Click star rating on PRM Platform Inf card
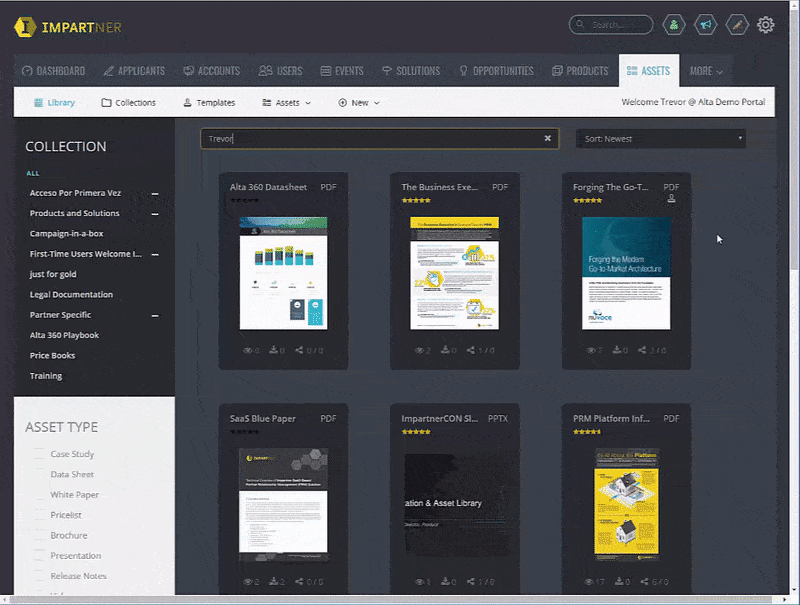Viewport: 800px width, 605px height. (x=587, y=432)
